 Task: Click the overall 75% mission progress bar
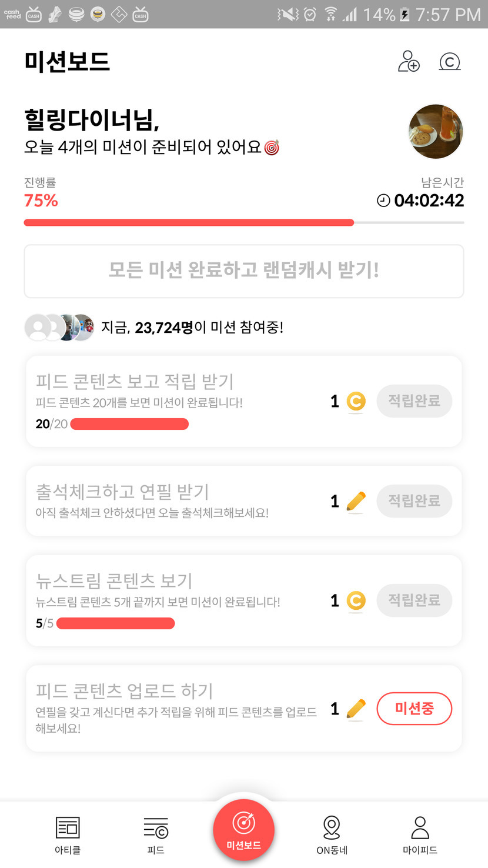[243, 223]
